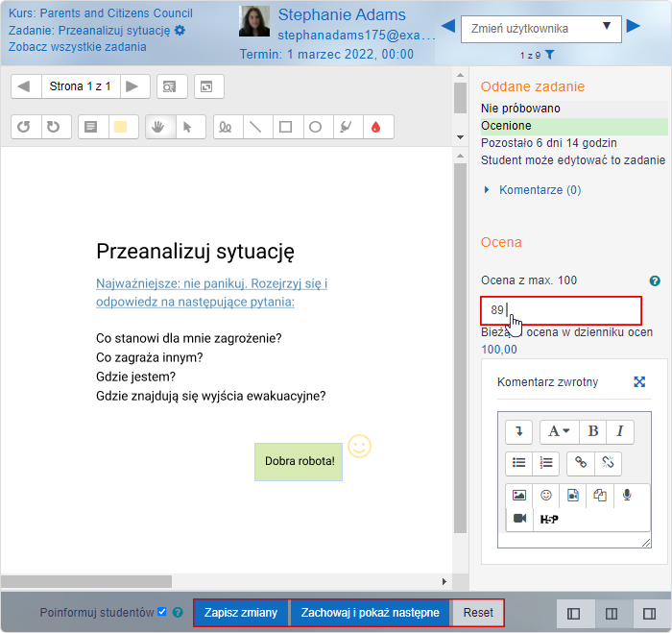Screen dimensions: 672x633
Task: Select the pen drawing tool
Action: 227,127
